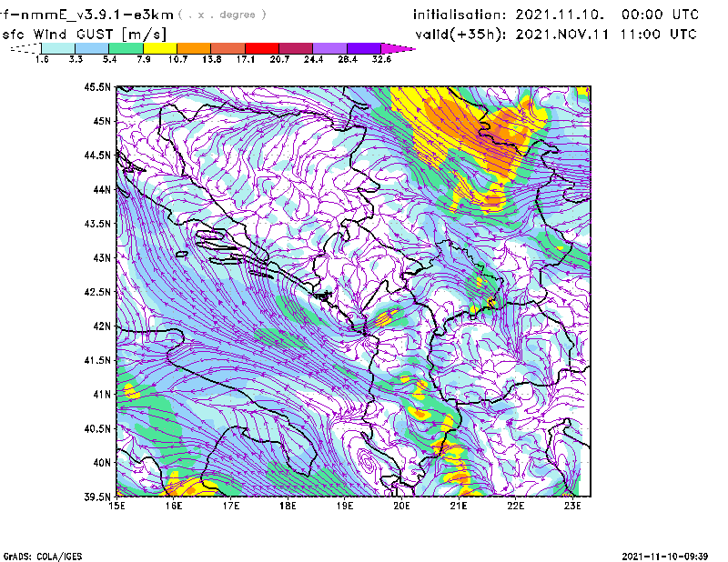Screen dimensions: 728x562
Task: Click the light purple legend band
Action: click(x=329, y=48)
